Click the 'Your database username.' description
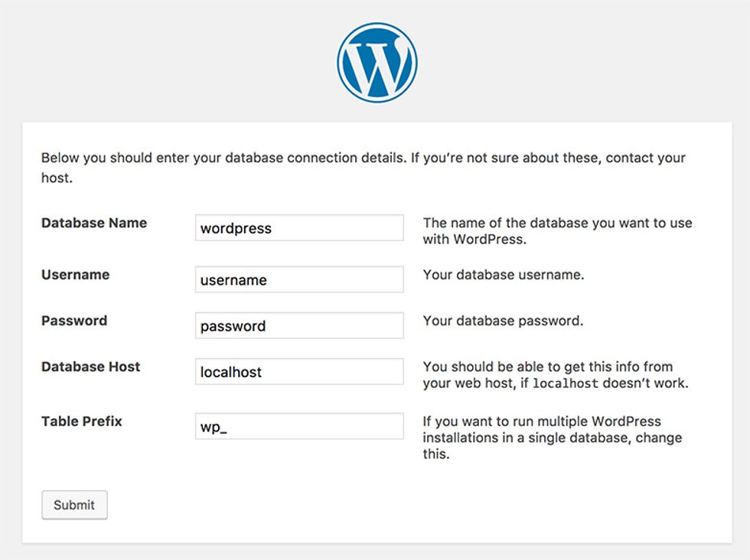This screenshot has height=560, width=750. [x=504, y=275]
